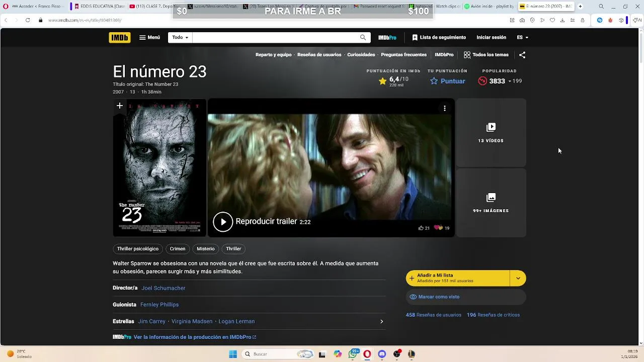The height and width of the screenshot is (362, 644).
Task: Select the Thriller genre chip
Action: pyautogui.click(x=233, y=249)
